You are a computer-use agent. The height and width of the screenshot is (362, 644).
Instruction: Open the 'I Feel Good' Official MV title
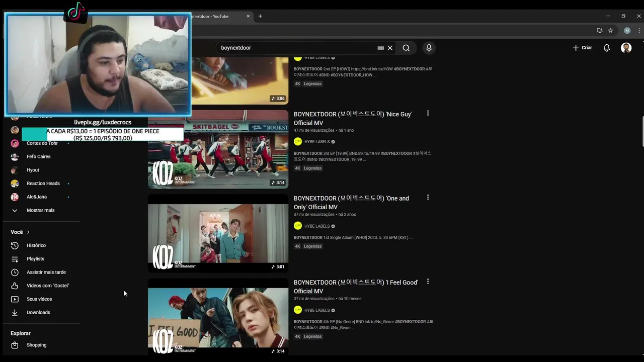356,287
